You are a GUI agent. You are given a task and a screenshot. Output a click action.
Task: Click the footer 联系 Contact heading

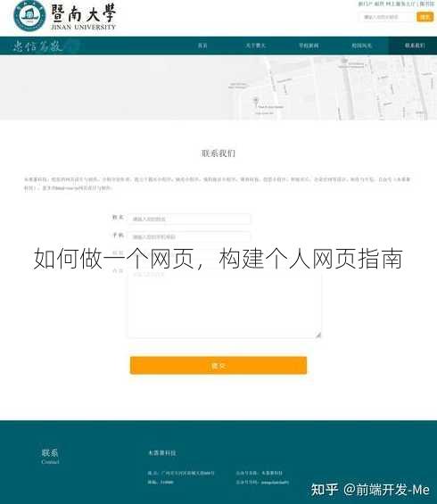tap(50, 457)
